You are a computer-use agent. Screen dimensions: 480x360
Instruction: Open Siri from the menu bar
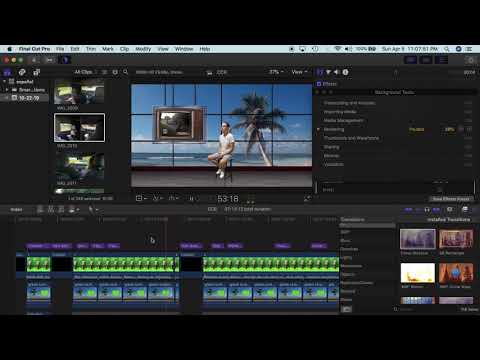click(459, 49)
